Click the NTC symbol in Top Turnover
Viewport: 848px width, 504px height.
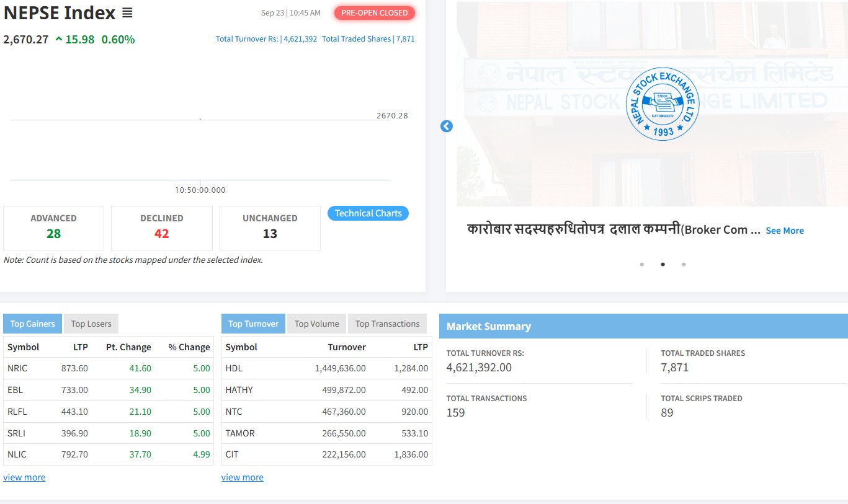(x=234, y=412)
